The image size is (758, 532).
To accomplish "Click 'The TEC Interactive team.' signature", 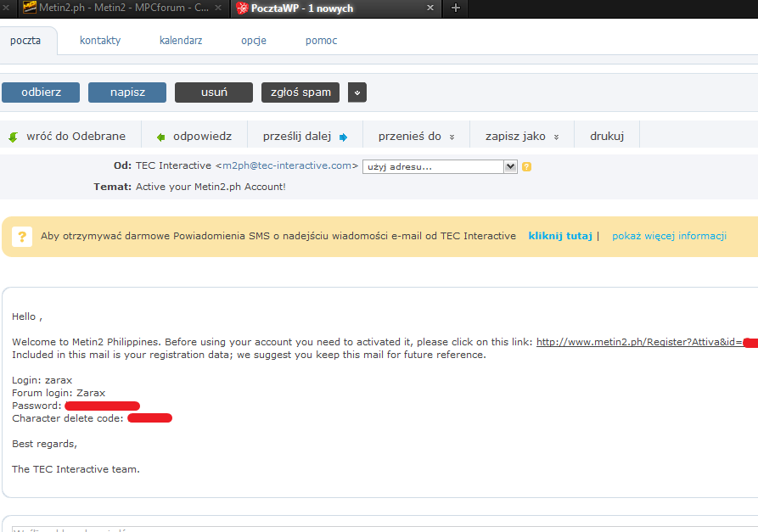I will pos(76,469).
